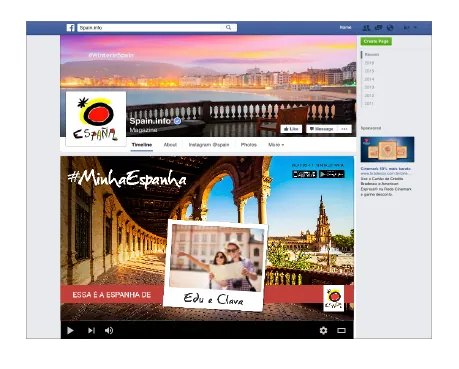This screenshot has height=369, width=459.
Task: Open the sponsored Cinemark ad image
Action: pyautogui.click(x=387, y=149)
